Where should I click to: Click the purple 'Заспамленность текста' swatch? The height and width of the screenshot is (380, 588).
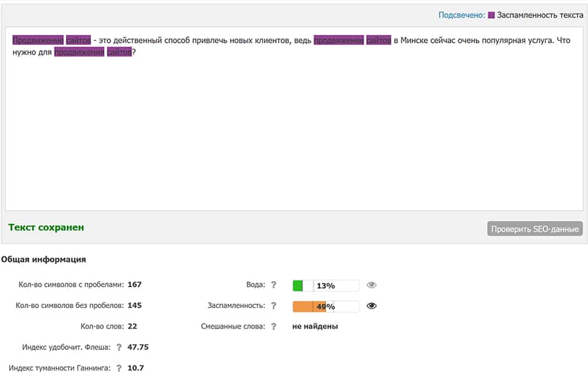point(491,15)
